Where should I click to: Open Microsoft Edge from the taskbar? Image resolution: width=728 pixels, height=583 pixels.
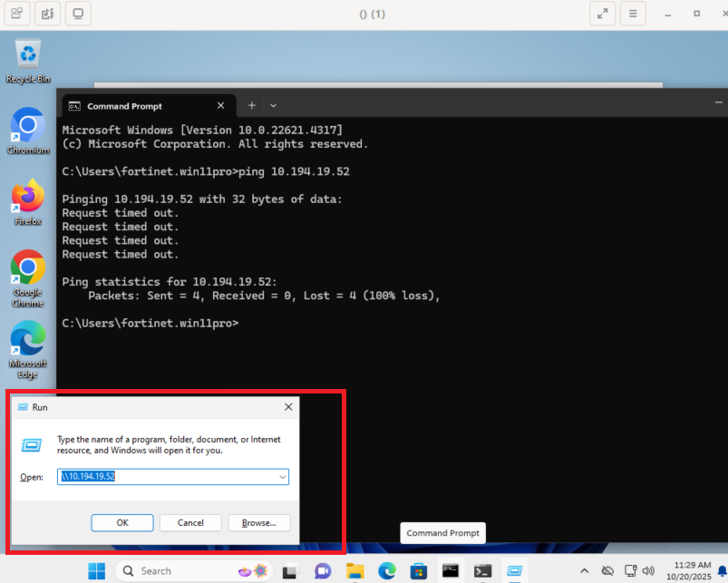pyautogui.click(x=387, y=571)
